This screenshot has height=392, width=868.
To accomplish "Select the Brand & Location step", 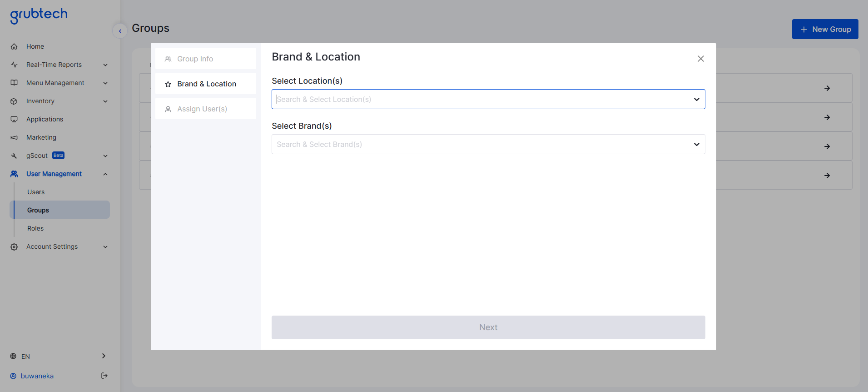I will (206, 84).
